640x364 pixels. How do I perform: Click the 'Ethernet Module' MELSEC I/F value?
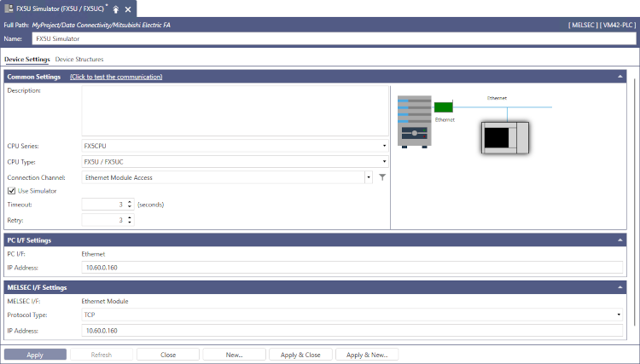pos(104,301)
